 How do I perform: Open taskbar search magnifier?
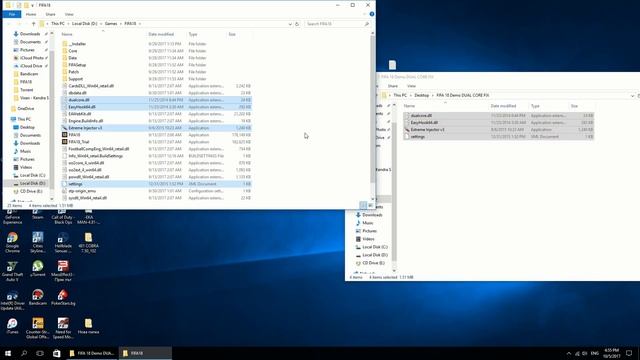(24, 353)
